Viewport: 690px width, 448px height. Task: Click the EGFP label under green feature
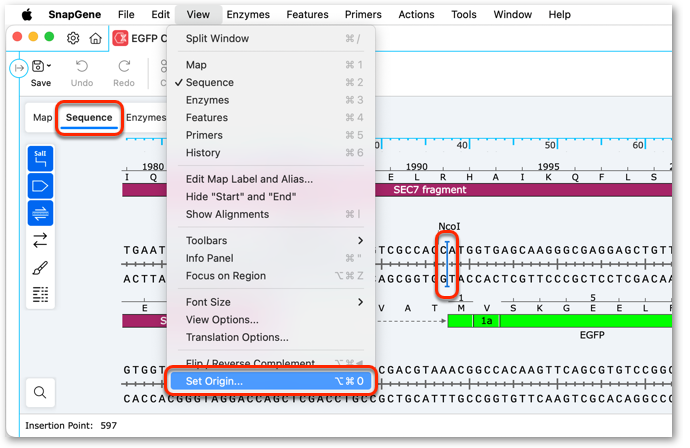(x=592, y=335)
